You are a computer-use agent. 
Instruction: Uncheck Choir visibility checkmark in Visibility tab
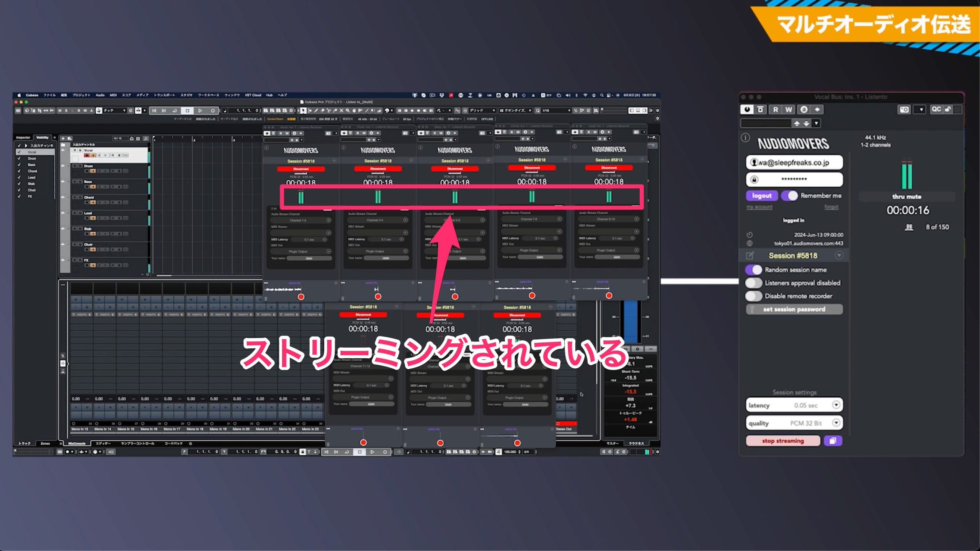tap(19, 190)
